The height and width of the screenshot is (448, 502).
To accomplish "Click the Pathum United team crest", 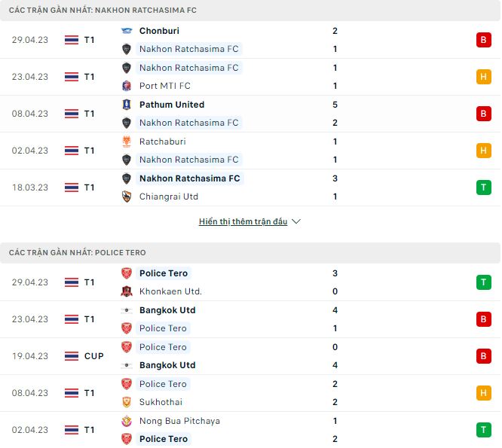I will (x=127, y=105).
